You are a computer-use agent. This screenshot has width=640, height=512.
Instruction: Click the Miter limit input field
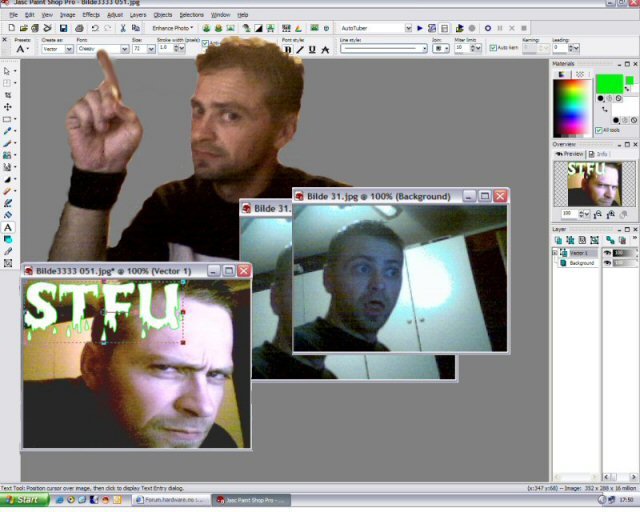[463, 48]
